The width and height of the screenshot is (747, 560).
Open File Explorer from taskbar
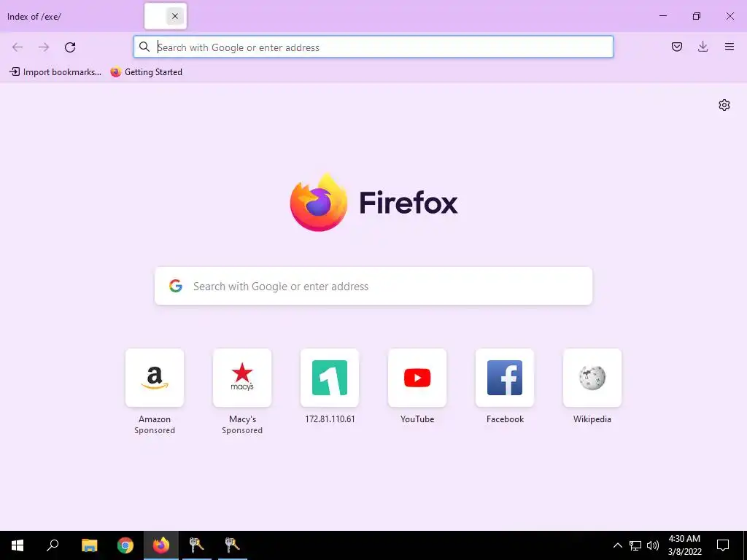pos(89,545)
